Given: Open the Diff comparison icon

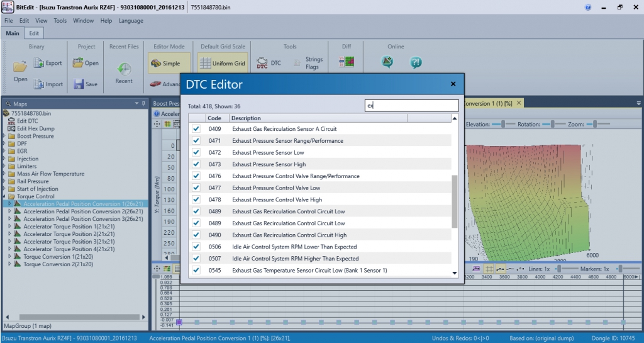Looking at the screenshot, I should point(347,62).
